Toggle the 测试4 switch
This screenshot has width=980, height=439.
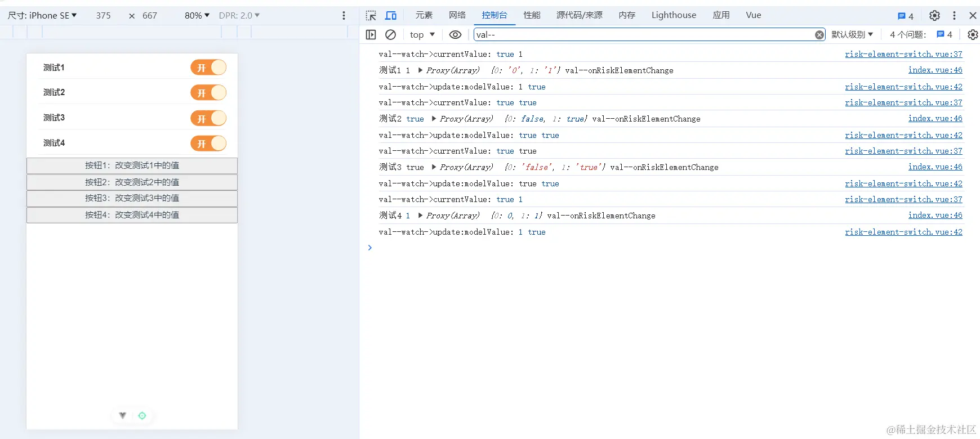tap(208, 144)
